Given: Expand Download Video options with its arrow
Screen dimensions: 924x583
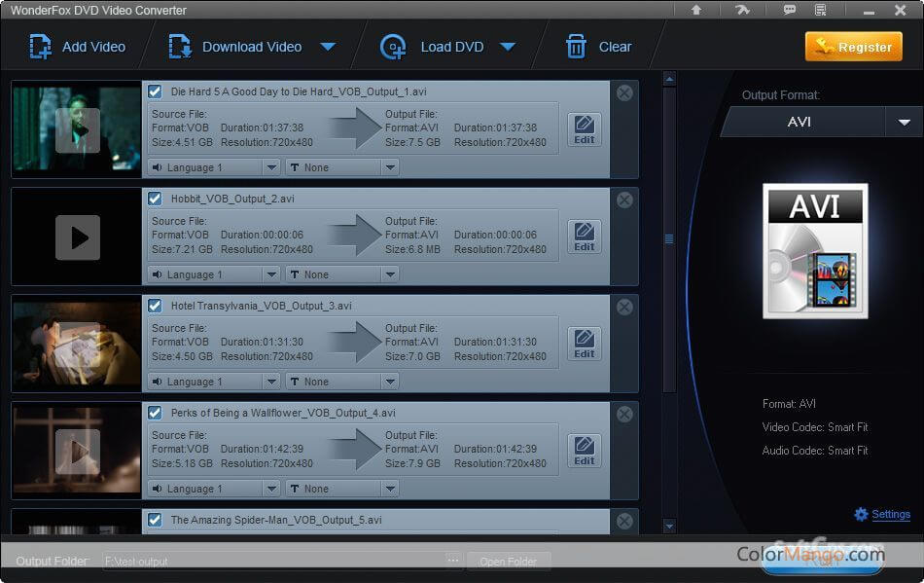Looking at the screenshot, I should click(x=328, y=46).
